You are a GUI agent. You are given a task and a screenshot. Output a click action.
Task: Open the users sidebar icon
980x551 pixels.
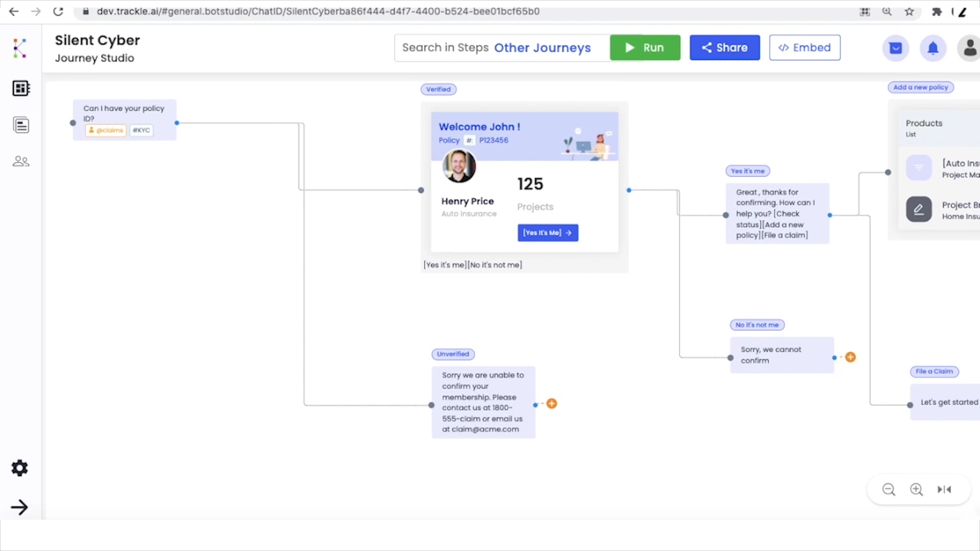(x=21, y=161)
